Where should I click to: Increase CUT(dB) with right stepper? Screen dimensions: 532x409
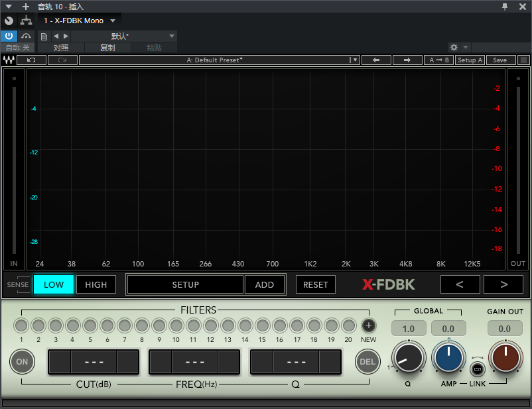point(127,362)
